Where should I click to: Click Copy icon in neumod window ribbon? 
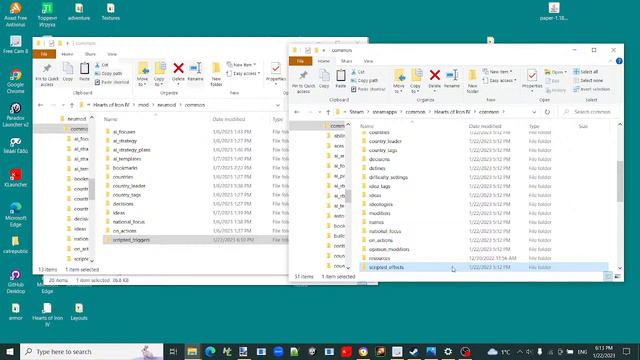(x=68, y=72)
